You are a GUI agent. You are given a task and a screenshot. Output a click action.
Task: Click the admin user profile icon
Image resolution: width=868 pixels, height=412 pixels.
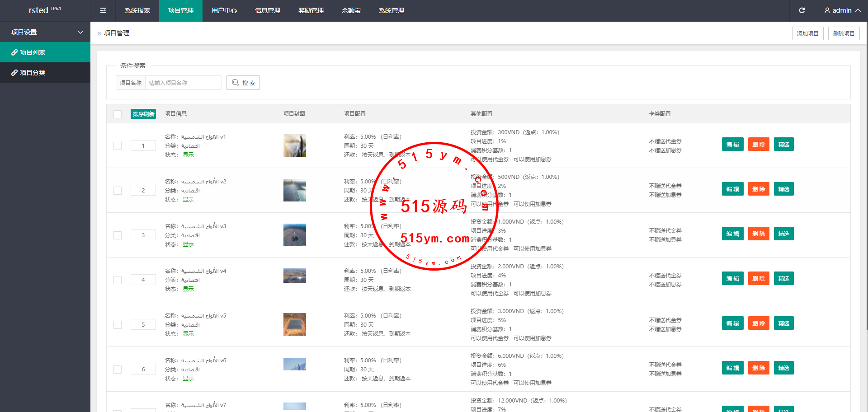(x=827, y=10)
